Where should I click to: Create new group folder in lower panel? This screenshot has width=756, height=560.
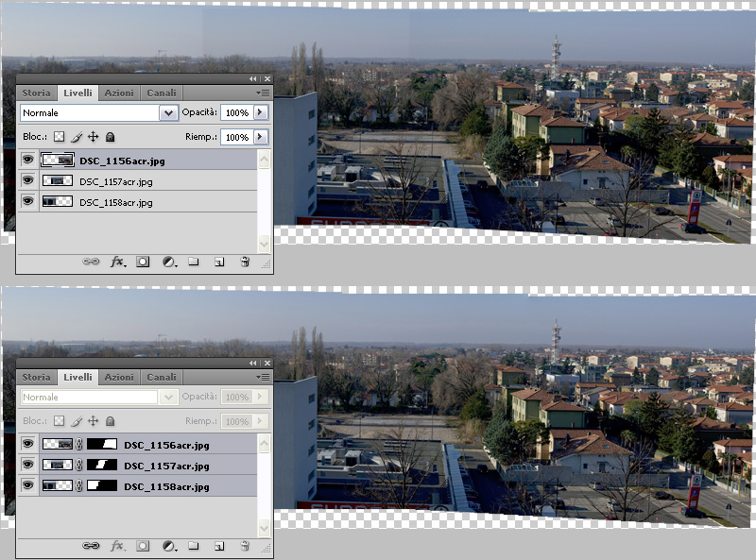(193, 546)
